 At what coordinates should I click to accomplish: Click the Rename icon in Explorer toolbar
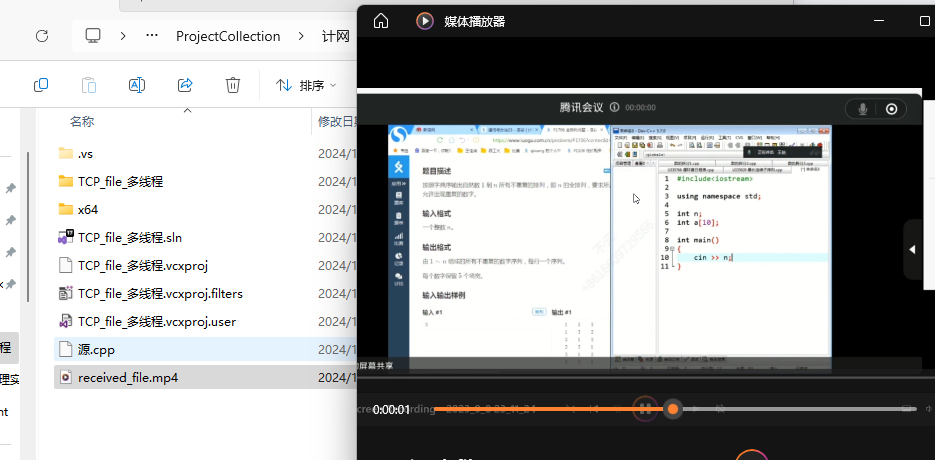click(x=137, y=85)
